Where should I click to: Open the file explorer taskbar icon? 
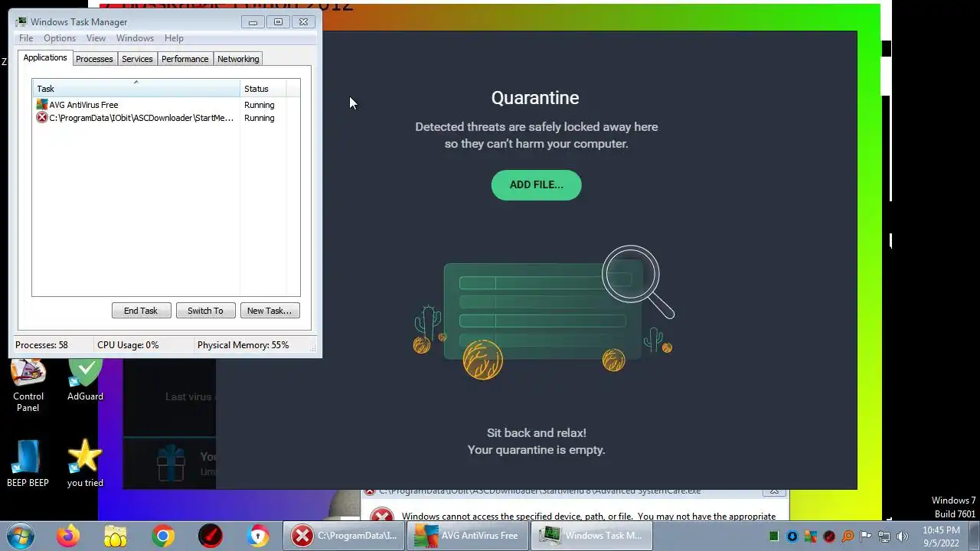(x=116, y=536)
